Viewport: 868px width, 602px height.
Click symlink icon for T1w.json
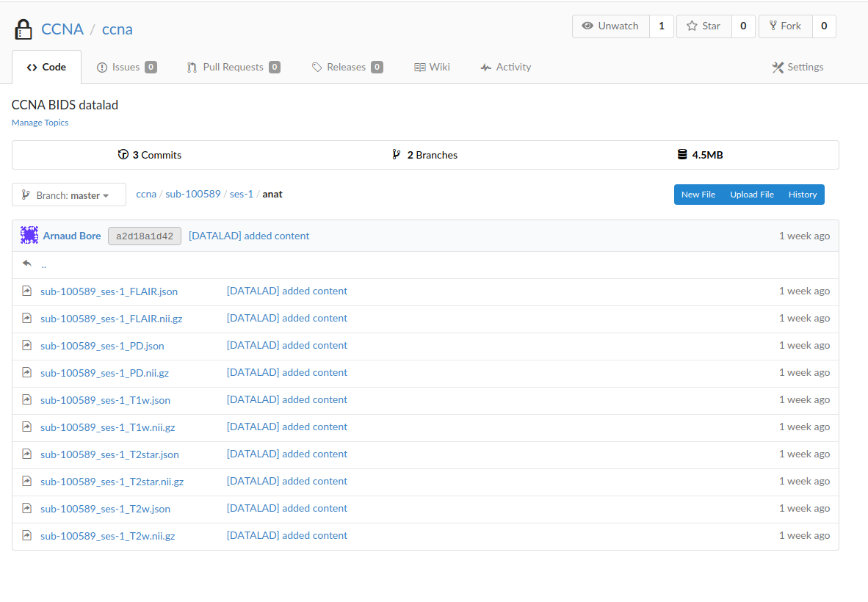[26, 399]
